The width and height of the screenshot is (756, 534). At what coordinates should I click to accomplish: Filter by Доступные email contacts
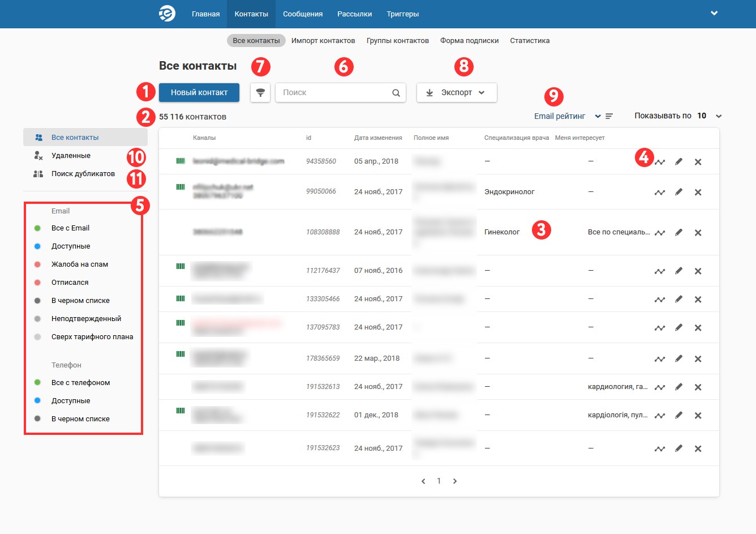tap(71, 246)
